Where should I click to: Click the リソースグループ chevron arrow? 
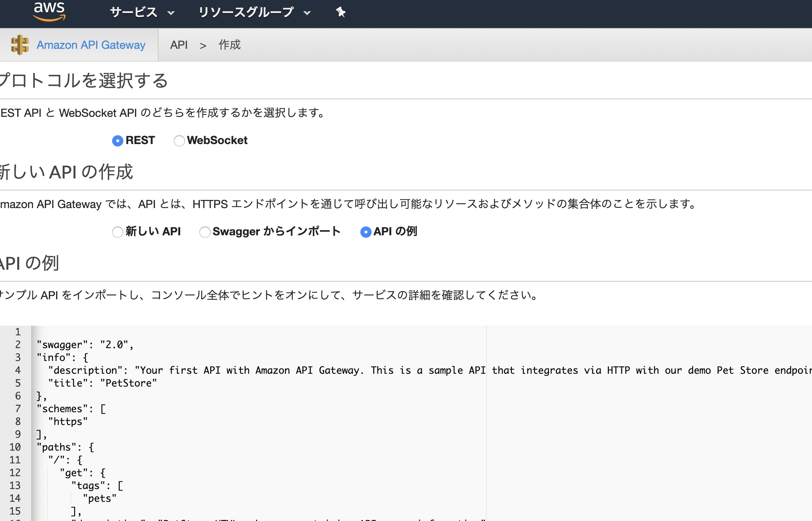[307, 13]
